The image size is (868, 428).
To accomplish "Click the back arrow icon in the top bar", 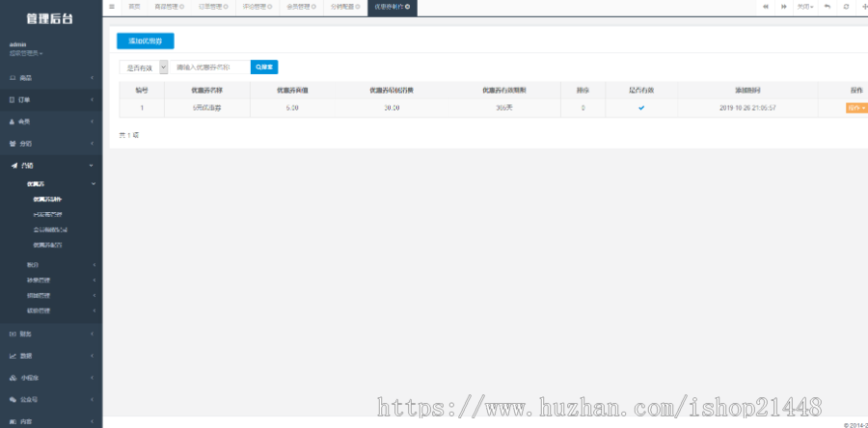I will tap(827, 7).
